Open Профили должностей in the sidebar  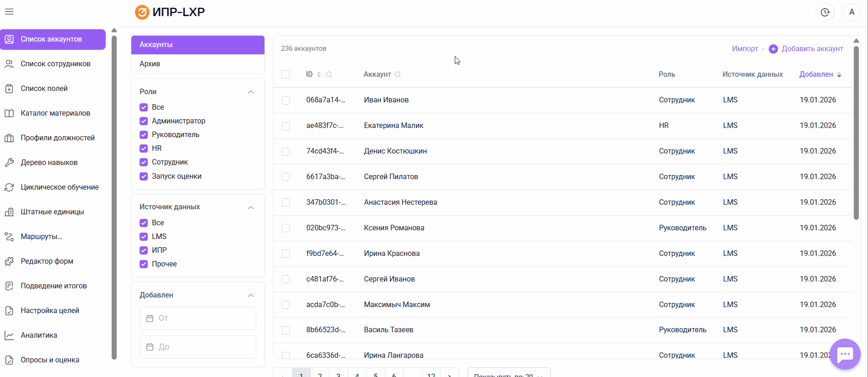(53, 138)
